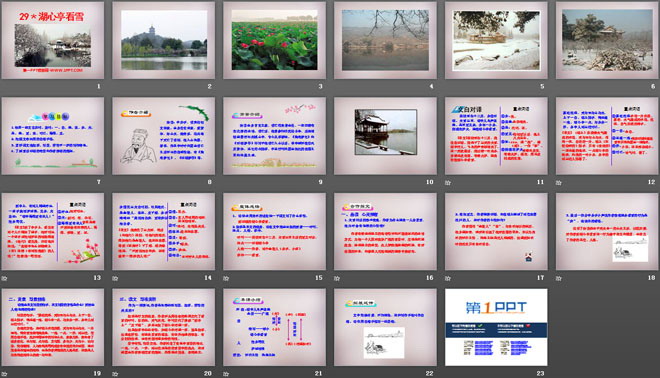The height and width of the screenshot is (378, 660).
Task: Click the animation star icon under slide 12
Action: coord(559,183)
